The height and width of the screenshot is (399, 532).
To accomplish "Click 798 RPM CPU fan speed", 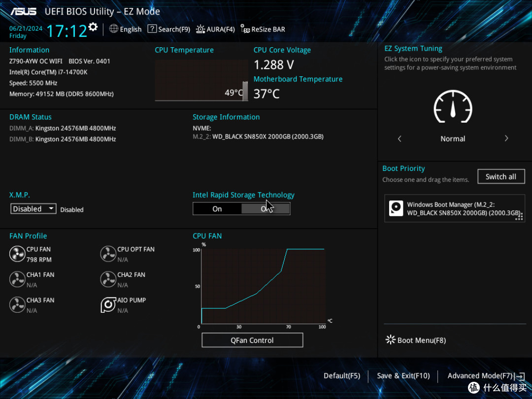I will pyautogui.click(x=39, y=260).
